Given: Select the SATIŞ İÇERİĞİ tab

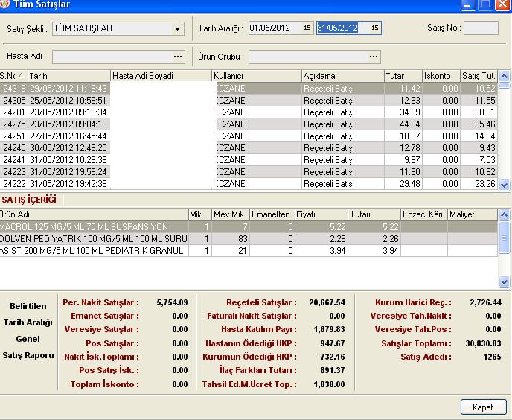Looking at the screenshot, I should 30,200.
